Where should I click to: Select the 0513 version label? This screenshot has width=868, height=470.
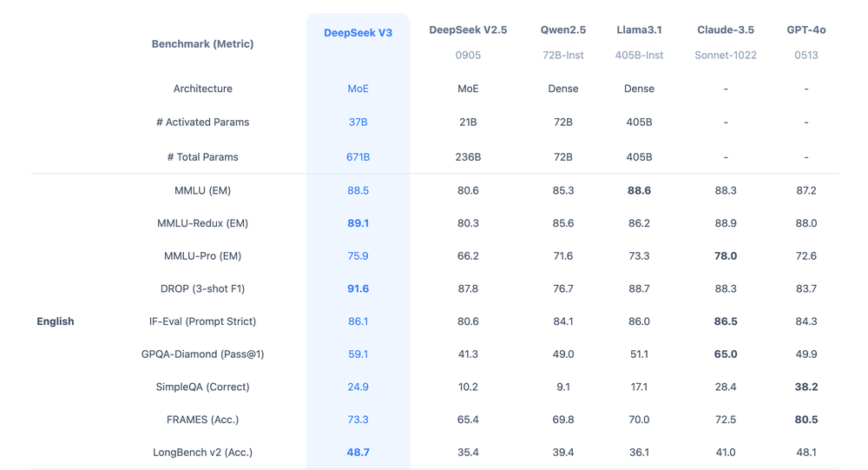point(806,55)
